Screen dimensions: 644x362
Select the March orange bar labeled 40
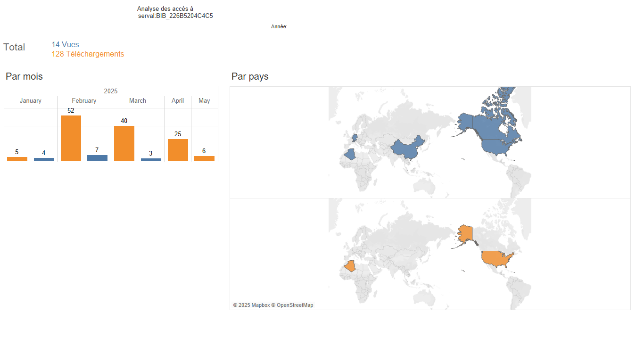124,143
